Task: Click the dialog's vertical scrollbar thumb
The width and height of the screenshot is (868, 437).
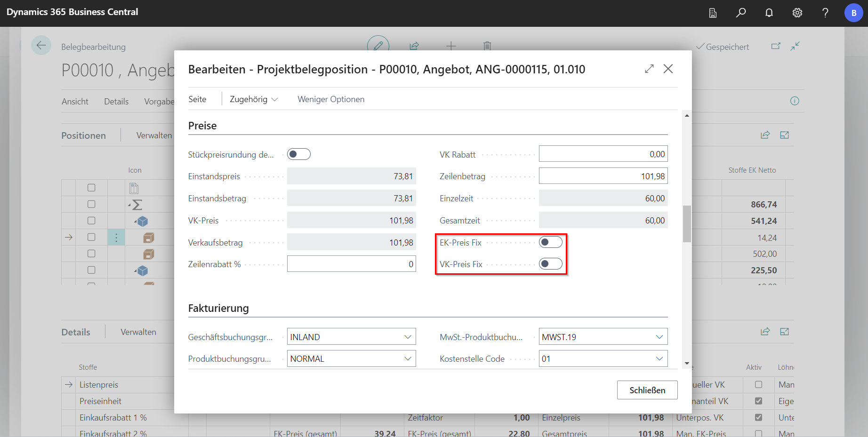Action: (687, 223)
